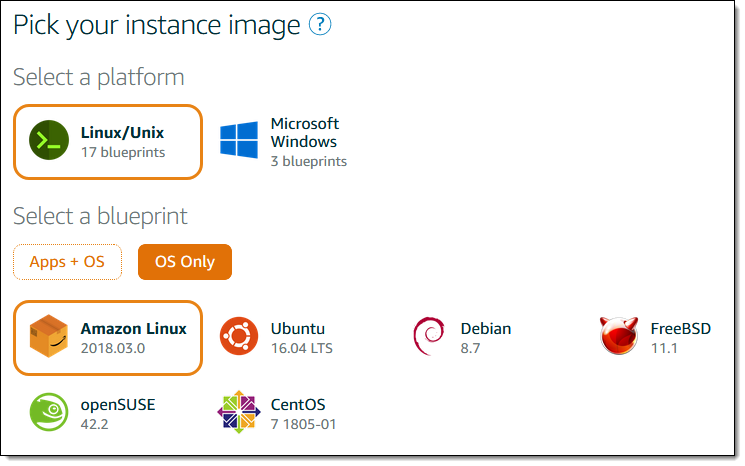Select the OS Only blueprint filter

pos(184,262)
